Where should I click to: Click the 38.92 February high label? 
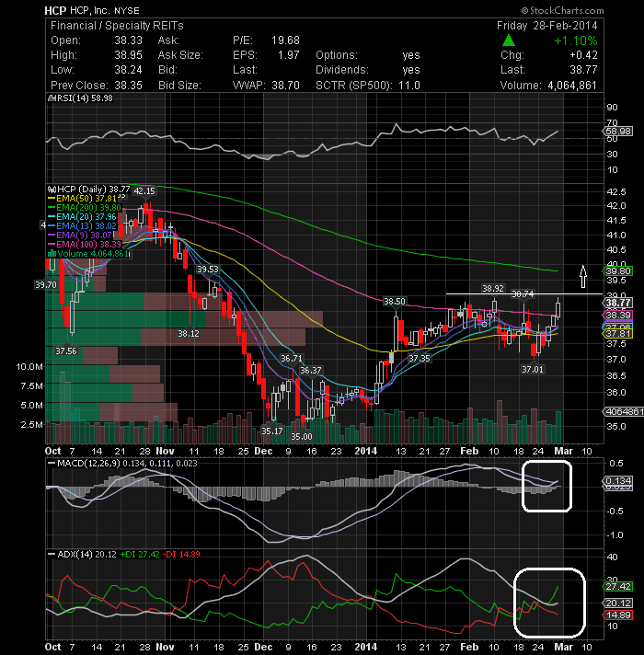pyautogui.click(x=493, y=288)
